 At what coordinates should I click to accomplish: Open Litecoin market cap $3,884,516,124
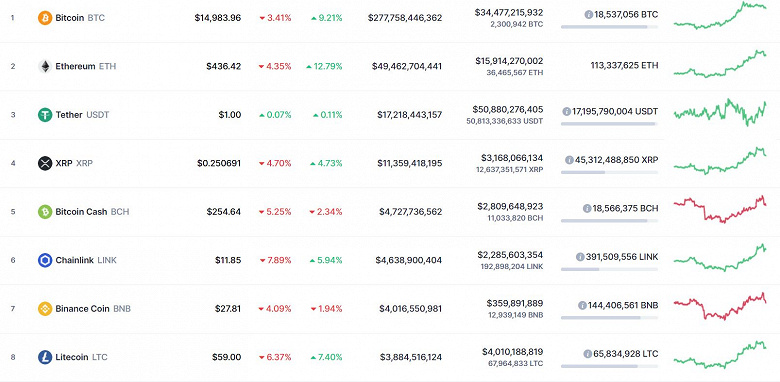click(x=410, y=357)
